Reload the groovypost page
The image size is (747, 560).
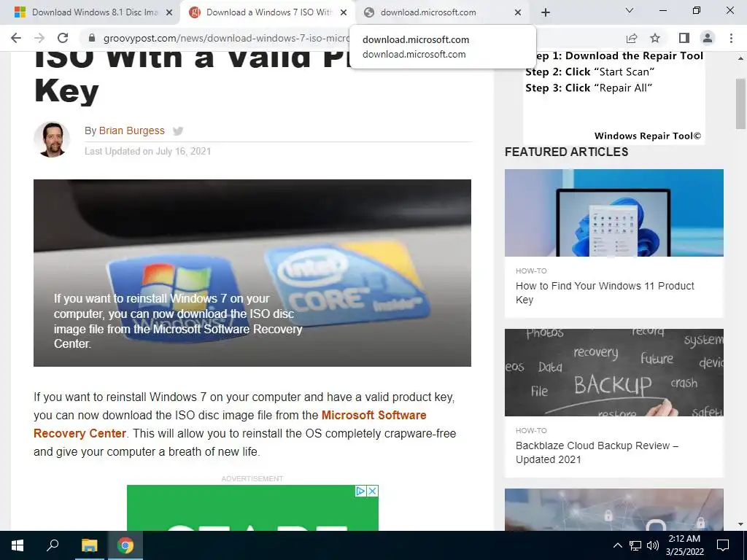(x=63, y=38)
